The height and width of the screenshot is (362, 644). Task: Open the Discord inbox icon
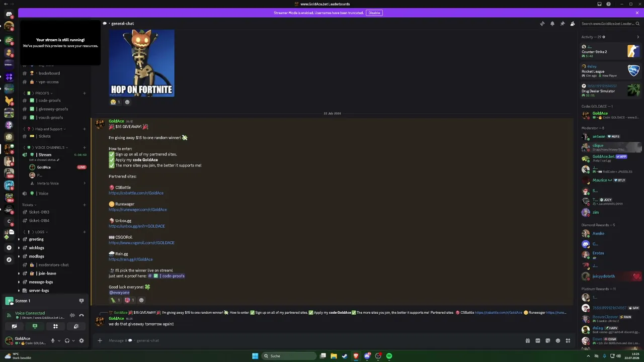click(x=599, y=4)
